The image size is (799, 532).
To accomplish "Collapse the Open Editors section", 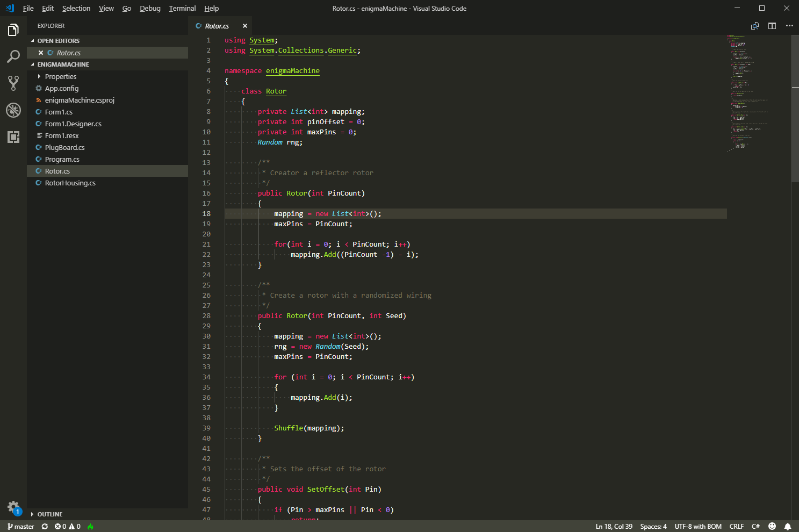I will [107, 41].
